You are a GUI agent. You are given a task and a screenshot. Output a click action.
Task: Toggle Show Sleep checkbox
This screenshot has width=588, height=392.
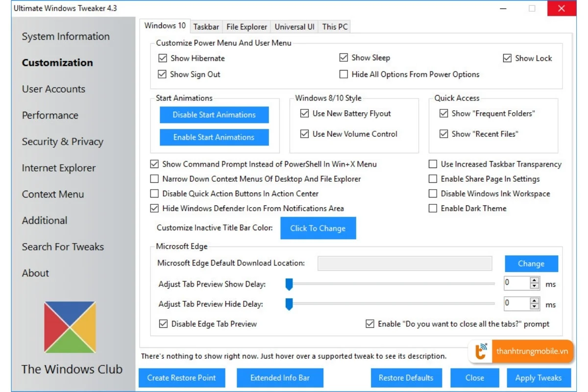343,58
